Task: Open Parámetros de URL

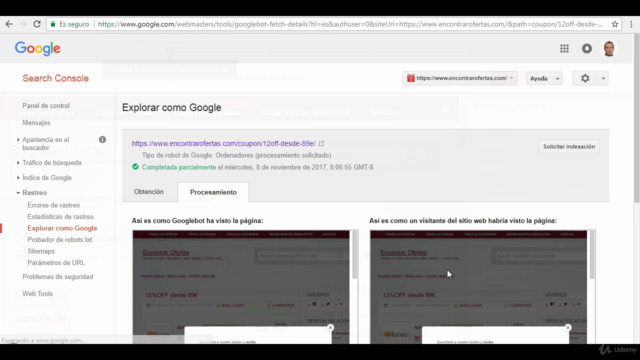Action: (56, 262)
